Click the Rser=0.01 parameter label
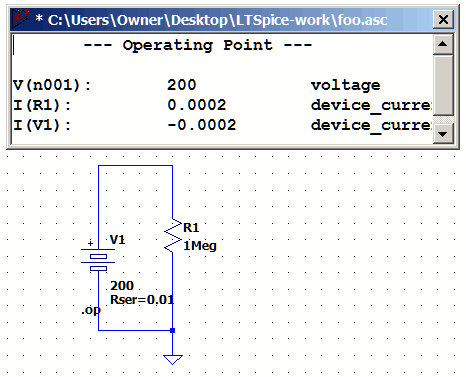Screen dimensions: 466x377 pos(142,300)
